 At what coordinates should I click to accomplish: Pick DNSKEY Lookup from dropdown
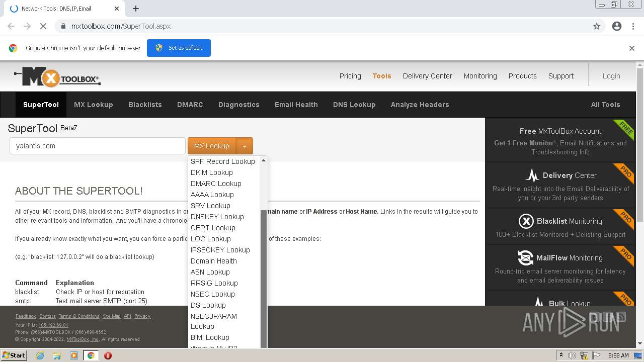tap(217, 217)
